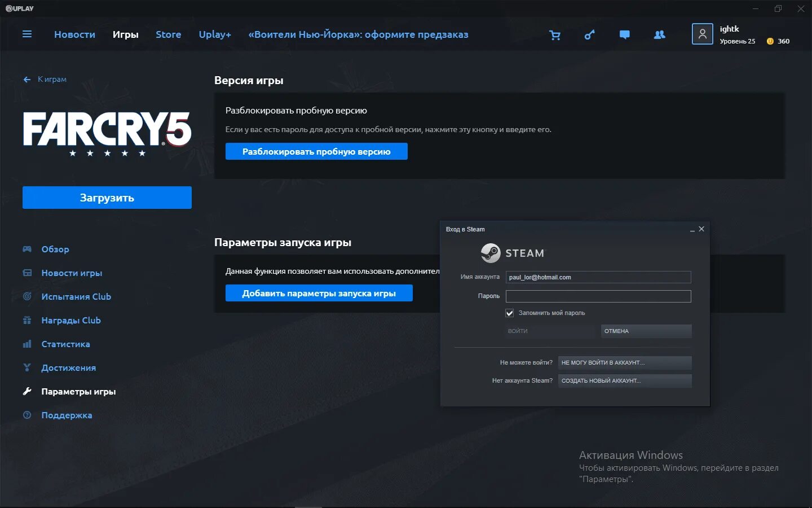Click the ВОЙТИ button in Steam dialog

tap(550, 331)
